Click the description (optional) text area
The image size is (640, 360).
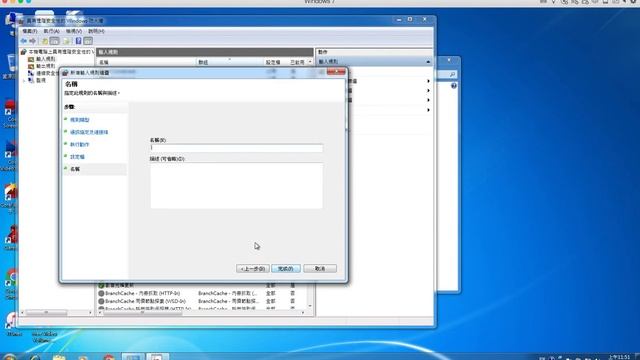(236, 186)
